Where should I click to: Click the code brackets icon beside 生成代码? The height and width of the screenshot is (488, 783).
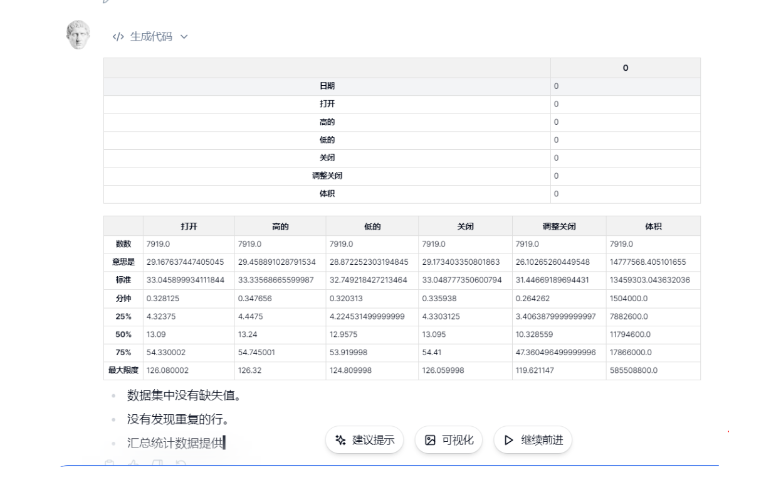click(119, 37)
